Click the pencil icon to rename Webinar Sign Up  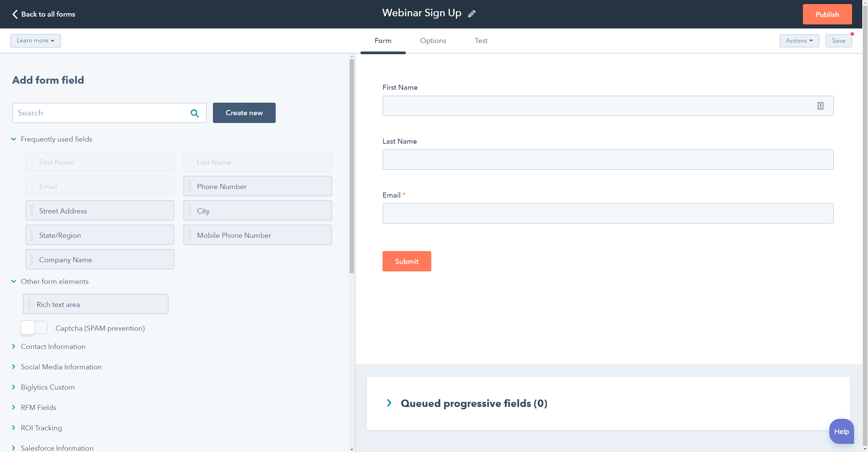472,14
